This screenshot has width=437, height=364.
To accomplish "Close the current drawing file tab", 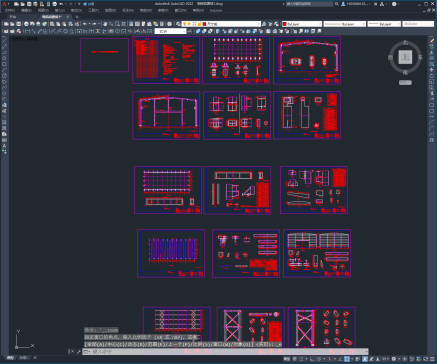I will (68, 17).
